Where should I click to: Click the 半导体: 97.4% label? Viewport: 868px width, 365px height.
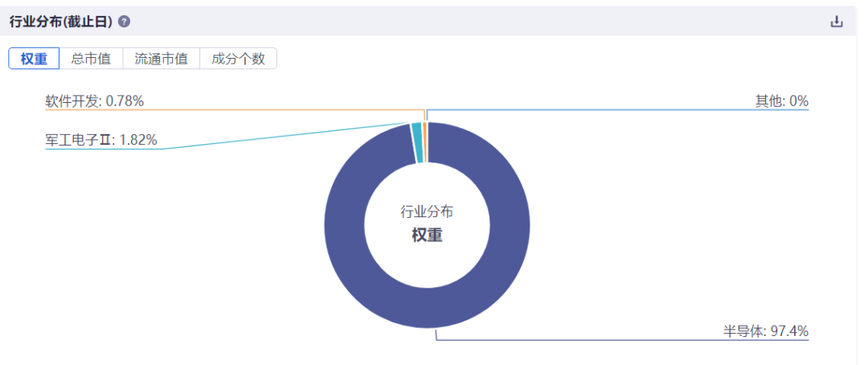[766, 331]
